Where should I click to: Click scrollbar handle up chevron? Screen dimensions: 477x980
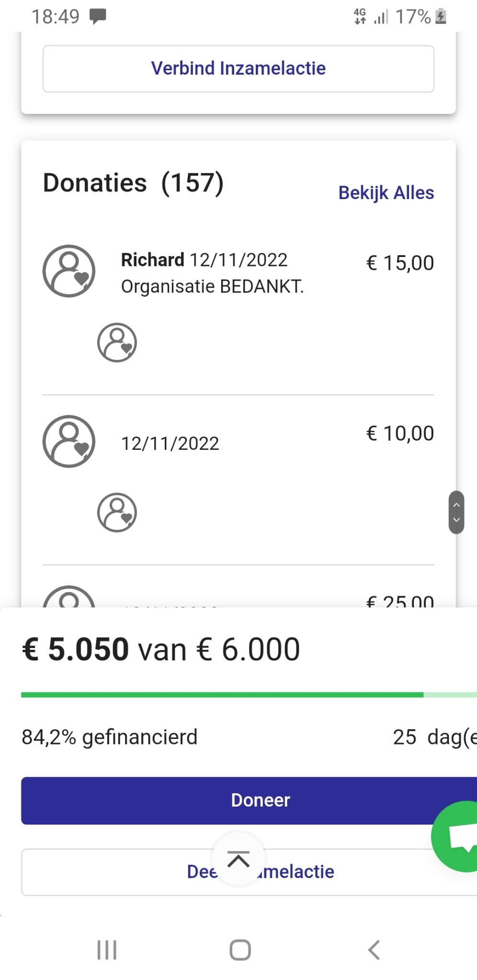click(x=456, y=505)
